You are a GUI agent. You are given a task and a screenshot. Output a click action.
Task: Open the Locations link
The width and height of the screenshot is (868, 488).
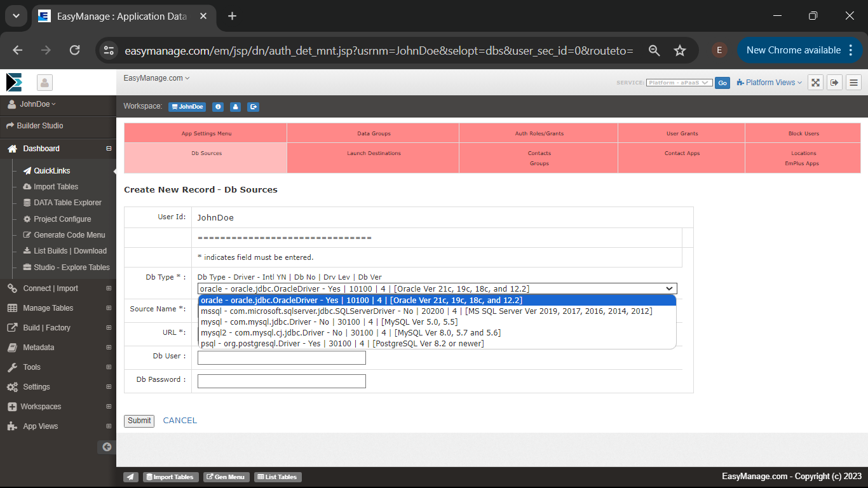coord(803,153)
